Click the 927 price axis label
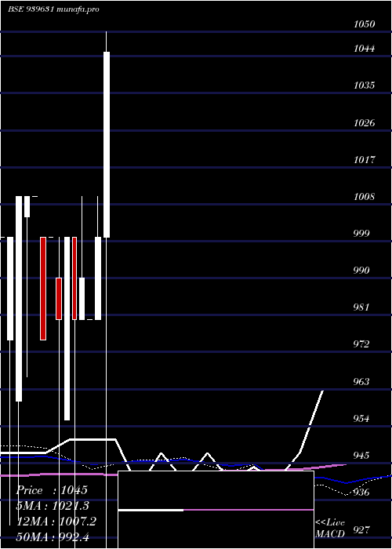The height and width of the screenshot is (549, 392). click(361, 529)
